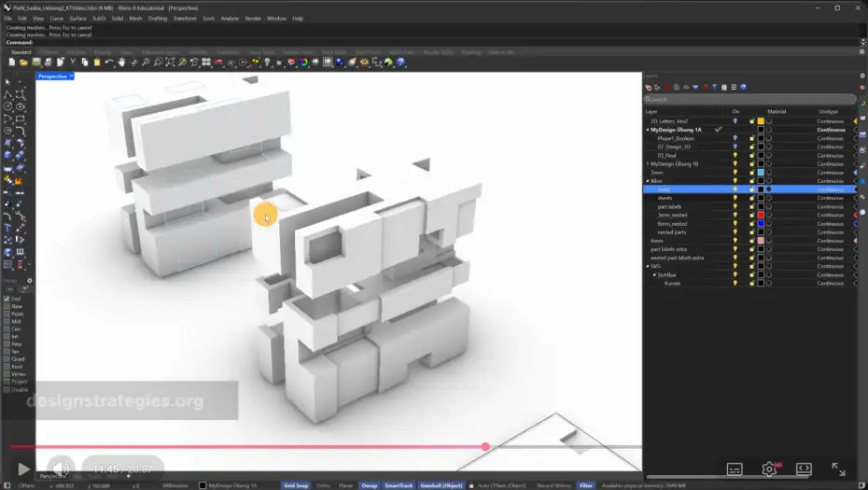
Task: Open the Curve menu
Action: tap(56, 19)
